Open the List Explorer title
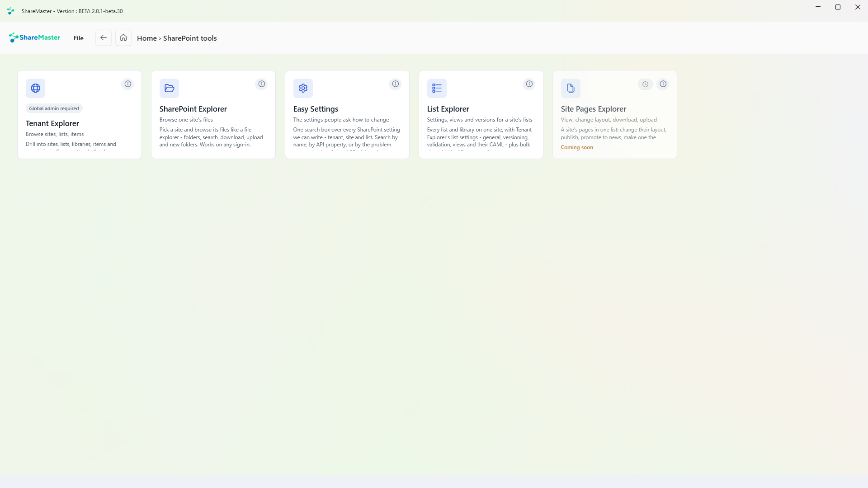 pyautogui.click(x=448, y=109)
